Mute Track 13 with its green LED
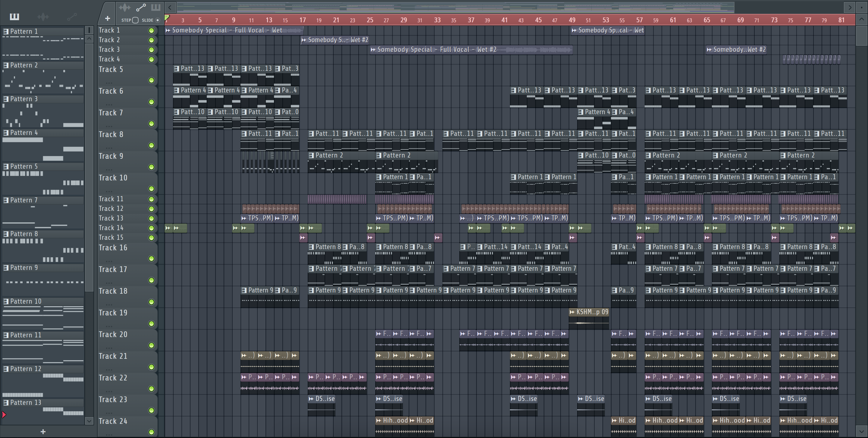 152,218
